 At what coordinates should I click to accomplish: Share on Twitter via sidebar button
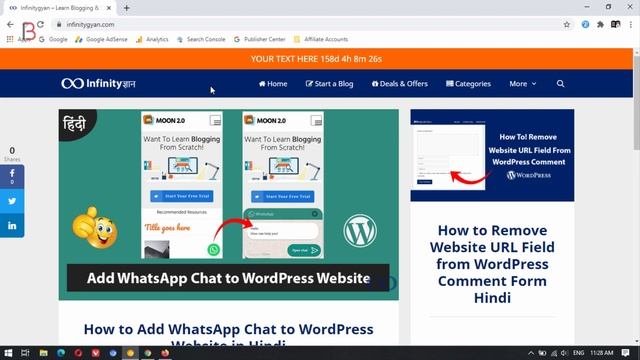12,201
